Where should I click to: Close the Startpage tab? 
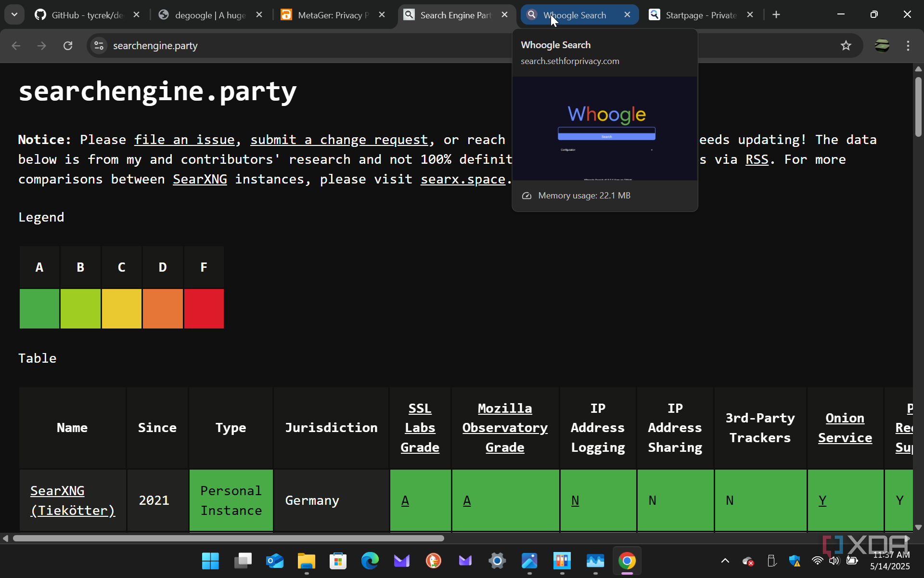point(750,15)
